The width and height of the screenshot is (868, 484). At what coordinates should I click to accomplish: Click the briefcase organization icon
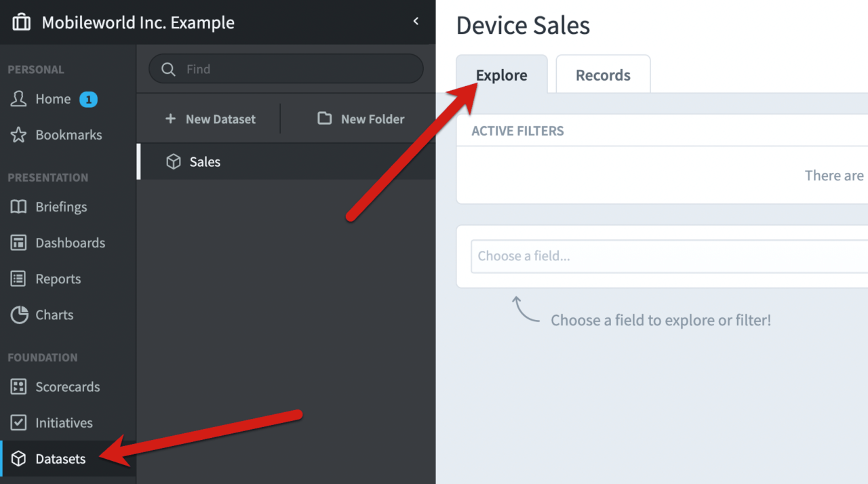click(22, 22)
